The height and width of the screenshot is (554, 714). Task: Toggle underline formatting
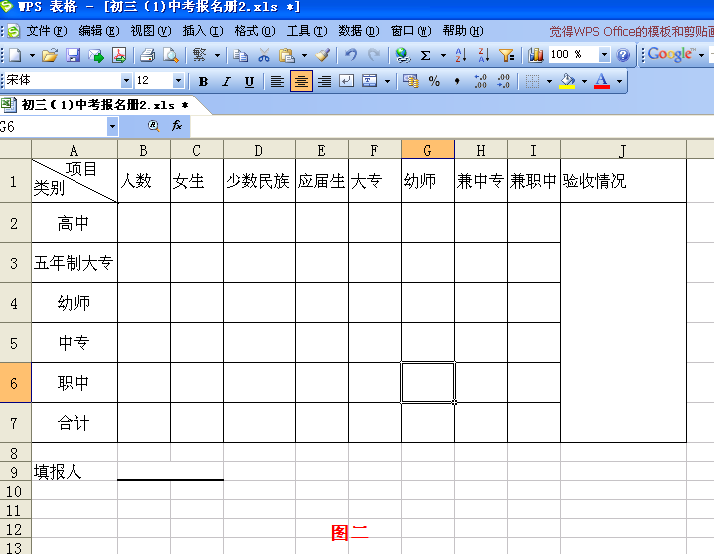[249, 81]
